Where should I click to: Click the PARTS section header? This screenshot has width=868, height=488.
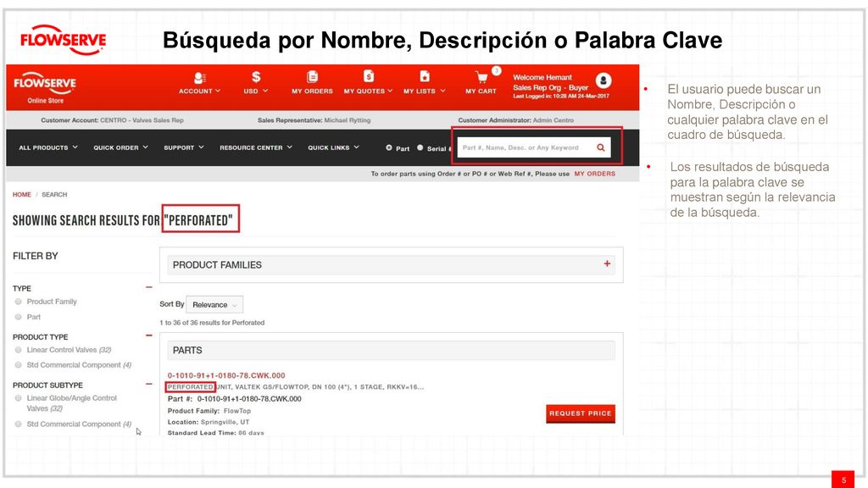click(392, 350)
